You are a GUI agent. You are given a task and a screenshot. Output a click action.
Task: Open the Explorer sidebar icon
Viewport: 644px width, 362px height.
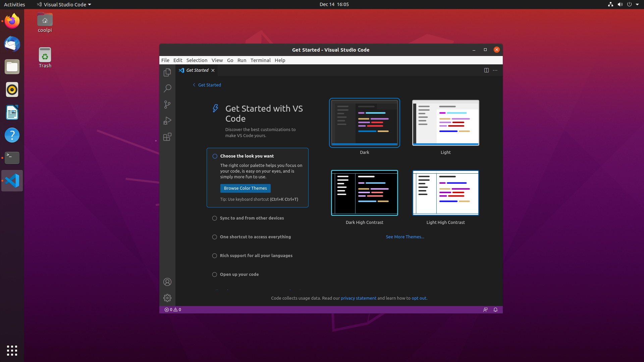pos(167,72)
